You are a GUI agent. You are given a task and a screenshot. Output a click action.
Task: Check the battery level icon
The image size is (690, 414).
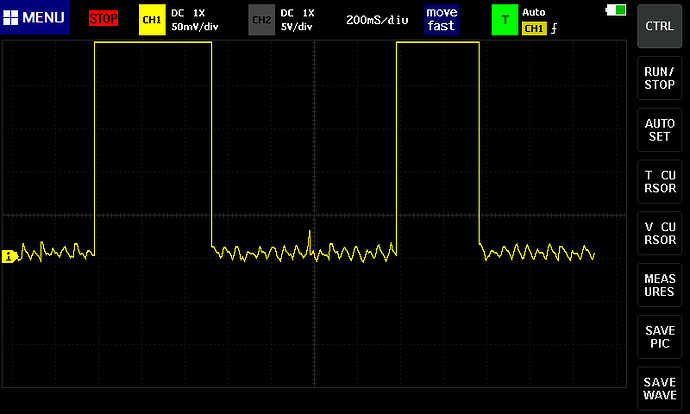[616, 10]
